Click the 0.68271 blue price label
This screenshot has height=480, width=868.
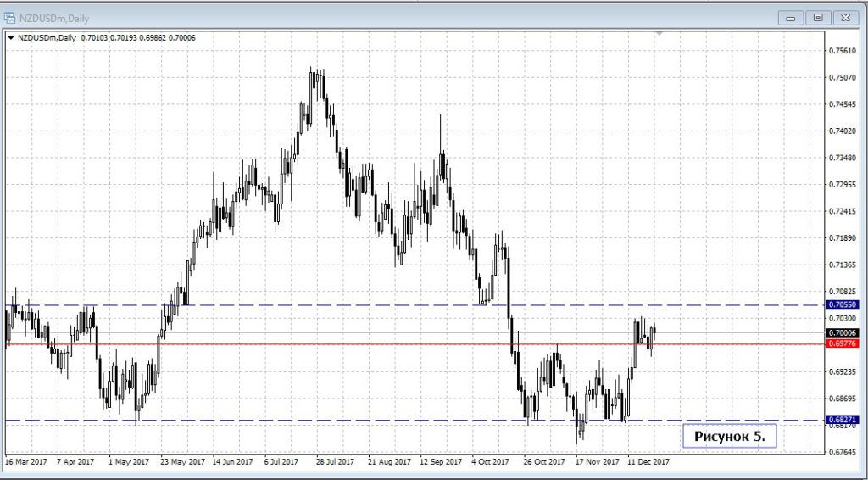click(843, 420)
